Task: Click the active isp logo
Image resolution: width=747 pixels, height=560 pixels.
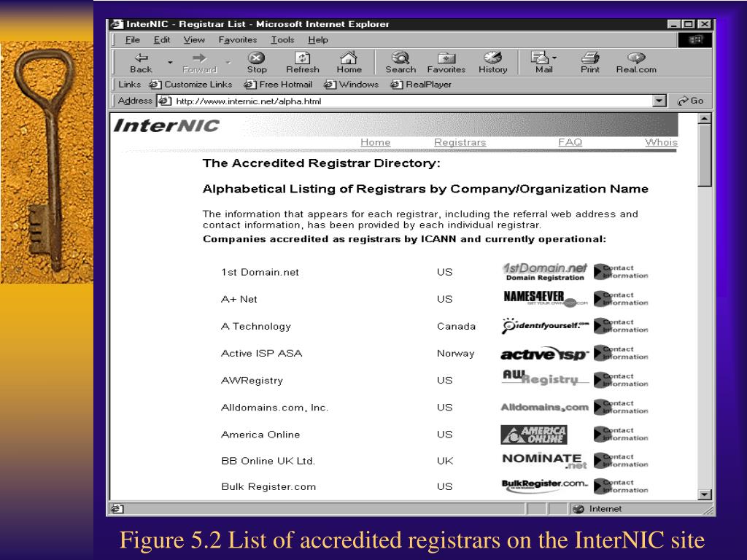Action: [544, 354]
